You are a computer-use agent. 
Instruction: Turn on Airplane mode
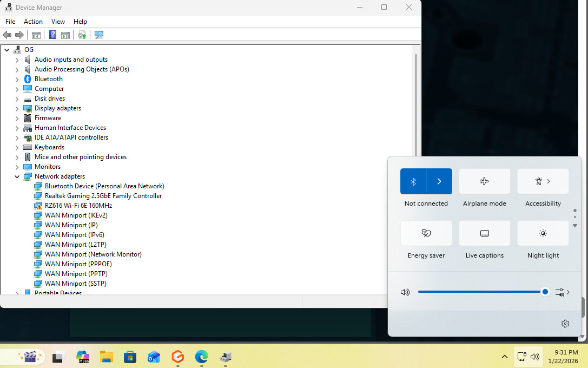484,181
